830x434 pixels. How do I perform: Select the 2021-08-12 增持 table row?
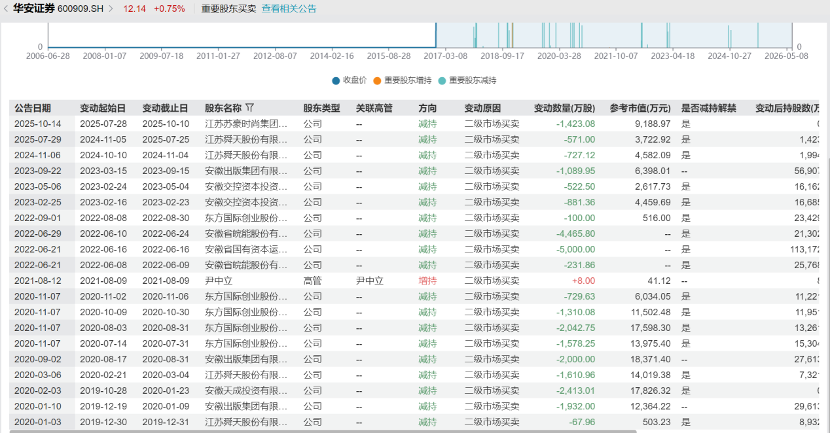tap(415, 281)
